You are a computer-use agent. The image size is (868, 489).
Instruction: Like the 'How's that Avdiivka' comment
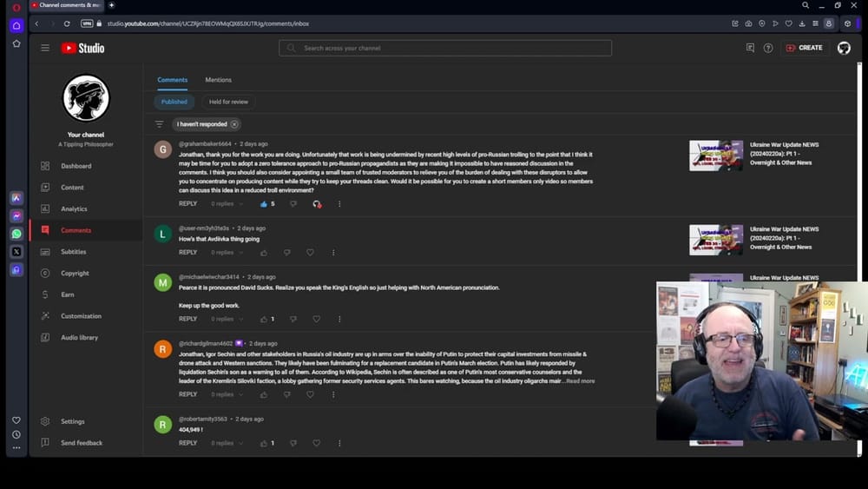coord(264,253)
